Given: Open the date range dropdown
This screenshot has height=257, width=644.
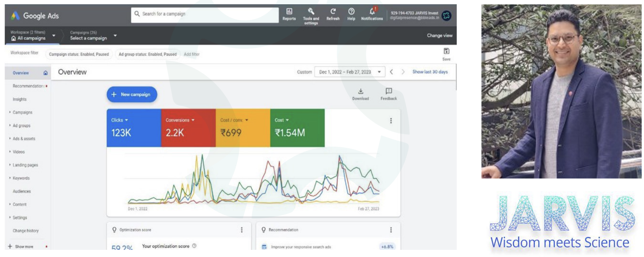Looking at the screenshot, I should [x=350, y=72].
